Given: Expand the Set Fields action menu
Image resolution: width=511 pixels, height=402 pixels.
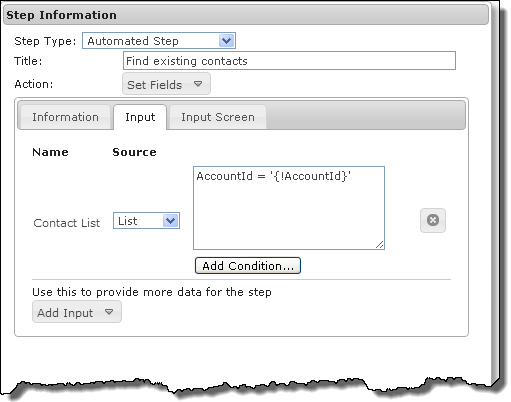Looking at the screenshot, I should tap(166, 84).
